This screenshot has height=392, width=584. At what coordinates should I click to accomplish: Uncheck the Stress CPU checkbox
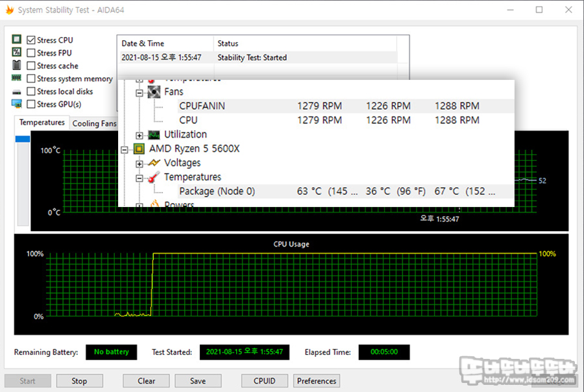point(31,40)
